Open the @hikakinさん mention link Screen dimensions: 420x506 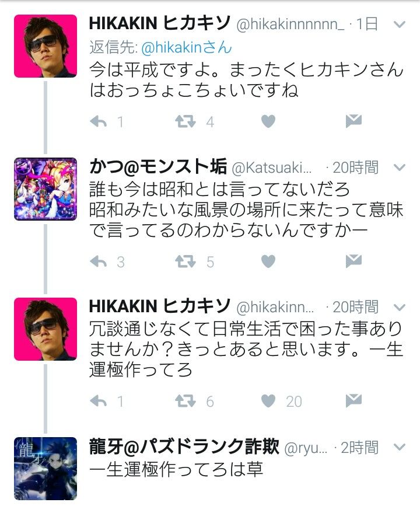(x=187, y=48)
